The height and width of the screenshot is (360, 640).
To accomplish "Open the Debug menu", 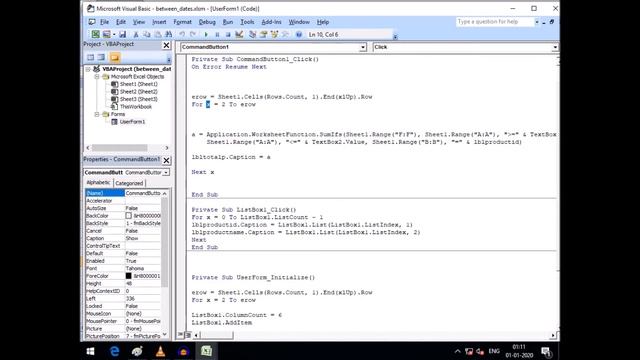I will click(x=207, y=22).
